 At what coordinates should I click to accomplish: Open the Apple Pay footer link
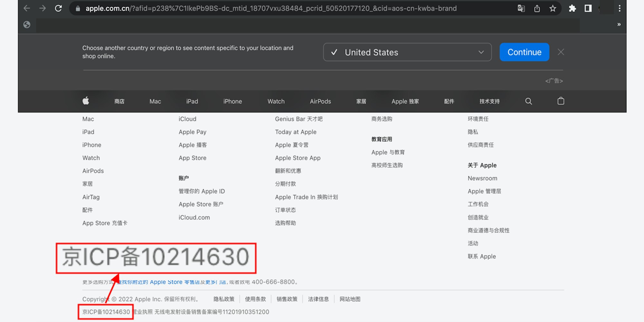click(x=193, y=132)
